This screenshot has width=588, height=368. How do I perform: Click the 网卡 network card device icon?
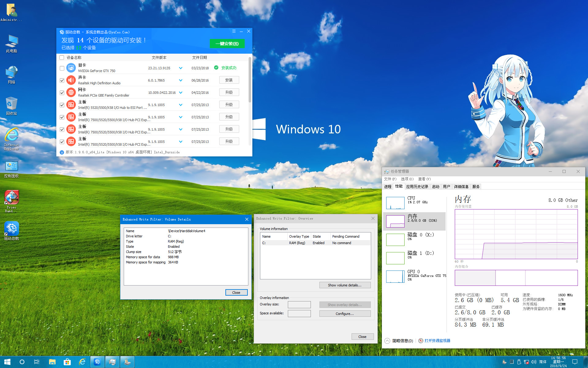click(x=71, y=92)
